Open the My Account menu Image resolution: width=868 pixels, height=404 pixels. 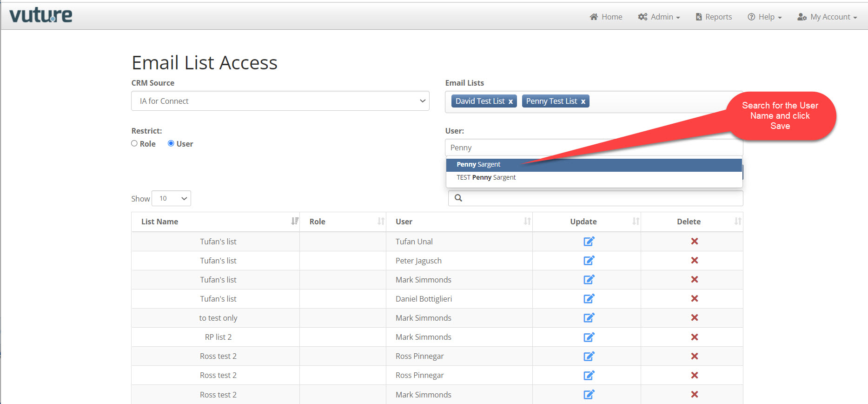(x=827, y=17)
